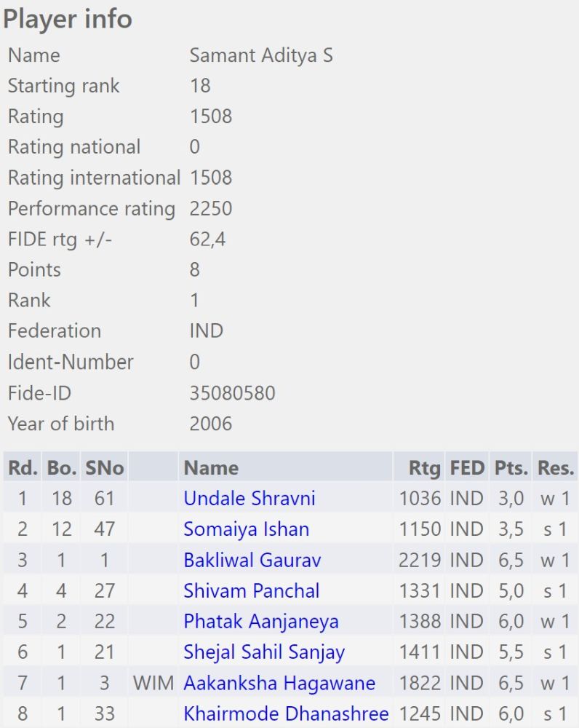Click the Khairmode Dhanashree link
This screenshot has height=728, width=579.
click(x=286, y=713)
